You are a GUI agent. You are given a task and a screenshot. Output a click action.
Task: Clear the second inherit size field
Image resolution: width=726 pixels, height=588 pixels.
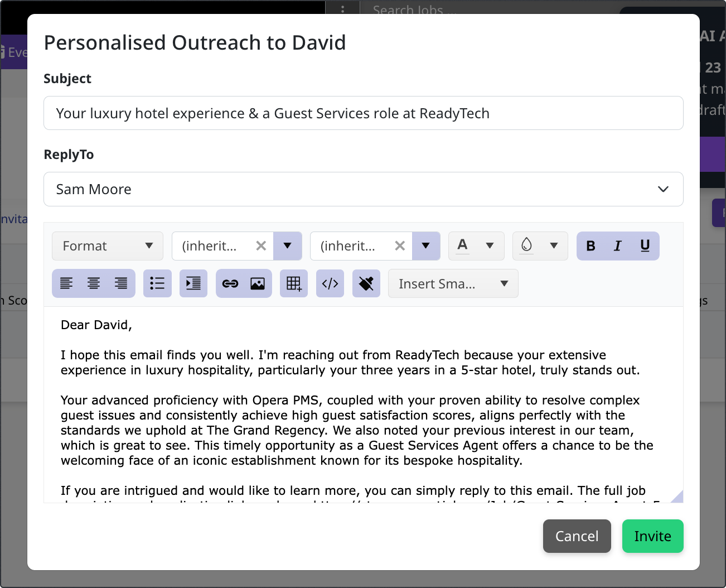[400, 246]
